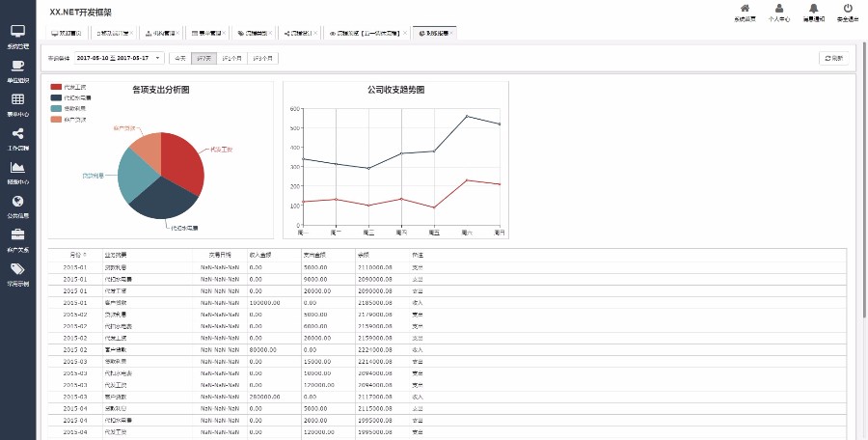
Task: Open the table grid 表单中心 sidebar item
Action: [x=17, y=105]
